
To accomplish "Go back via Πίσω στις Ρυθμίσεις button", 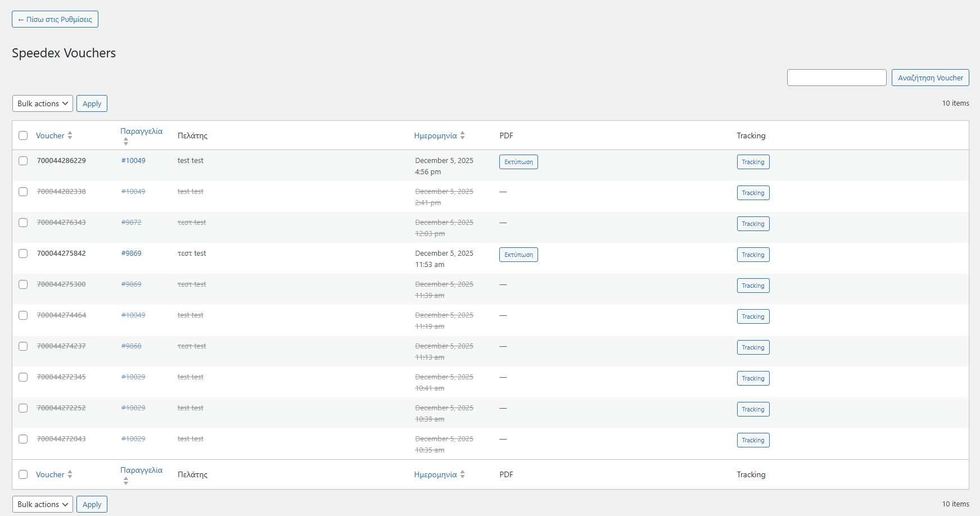I will 55,19.
